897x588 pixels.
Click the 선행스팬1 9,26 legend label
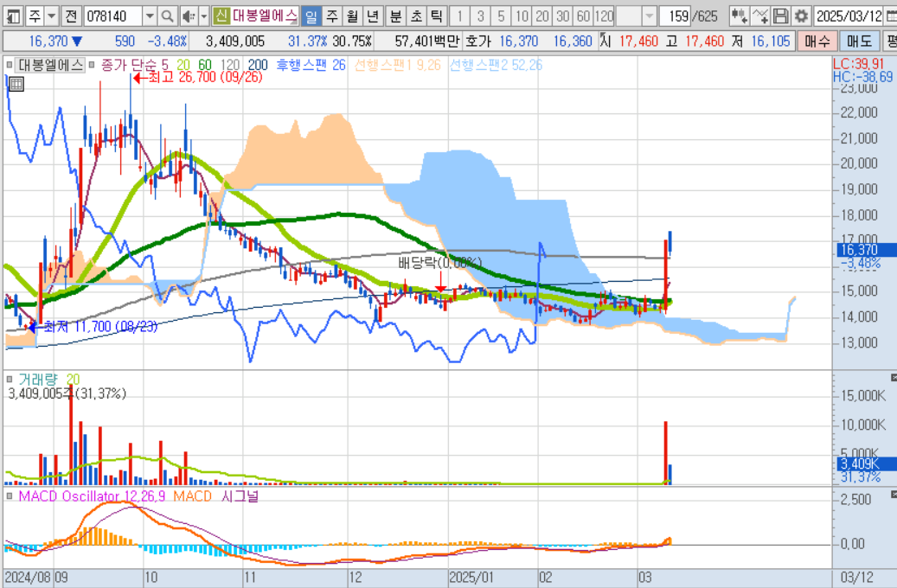(398, 65)
